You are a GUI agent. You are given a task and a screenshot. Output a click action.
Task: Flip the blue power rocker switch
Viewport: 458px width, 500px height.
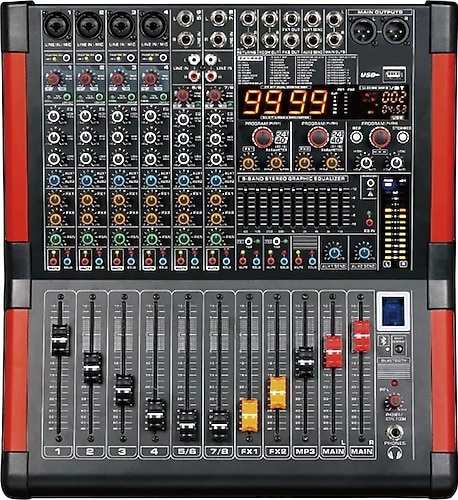click(393, 311)
